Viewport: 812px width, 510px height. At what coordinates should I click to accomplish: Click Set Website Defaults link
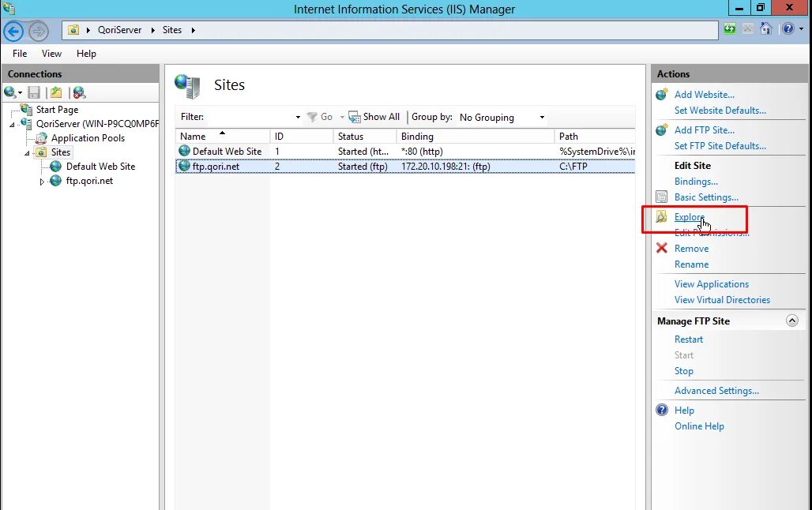(720, 111)
